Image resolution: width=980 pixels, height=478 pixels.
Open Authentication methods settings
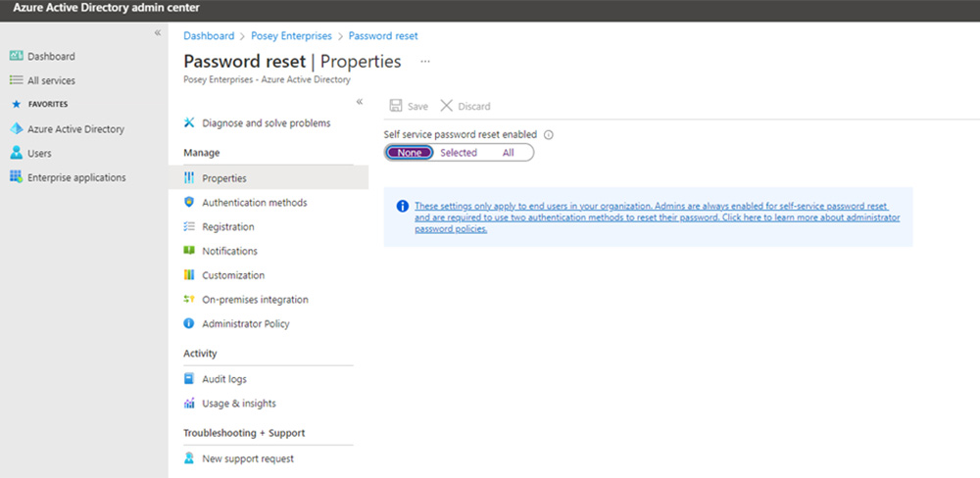point(255,203)
